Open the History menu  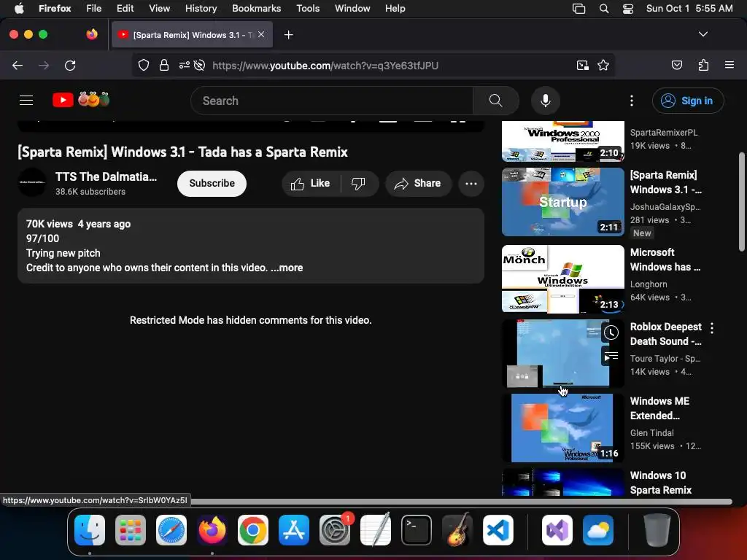201,8
